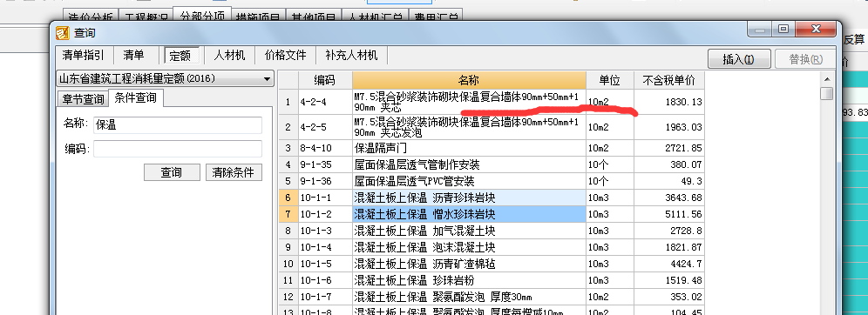Viewport: 868px width, 315px height.
Task: Click code cell 9-1-35
Action: [x=326, y=164]
